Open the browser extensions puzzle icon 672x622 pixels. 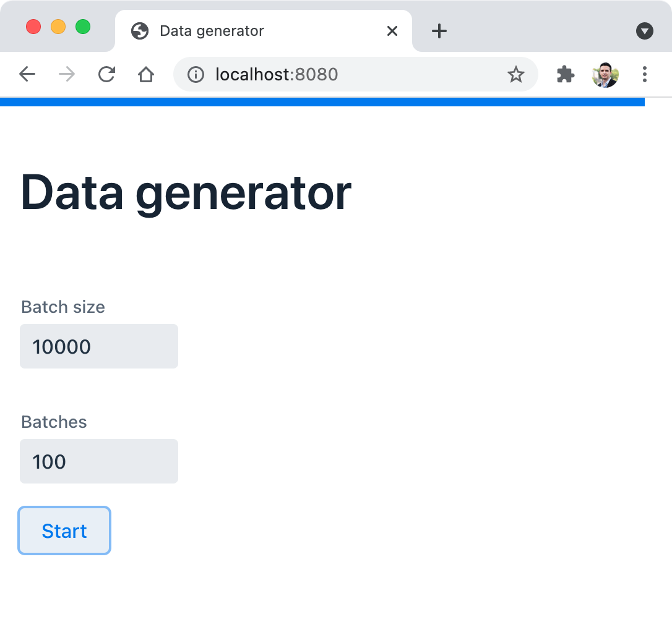click(565, 74)
